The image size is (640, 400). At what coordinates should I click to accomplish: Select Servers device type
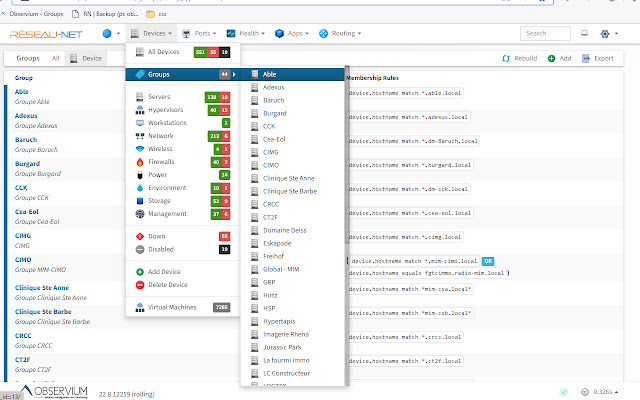click(183, 97)
